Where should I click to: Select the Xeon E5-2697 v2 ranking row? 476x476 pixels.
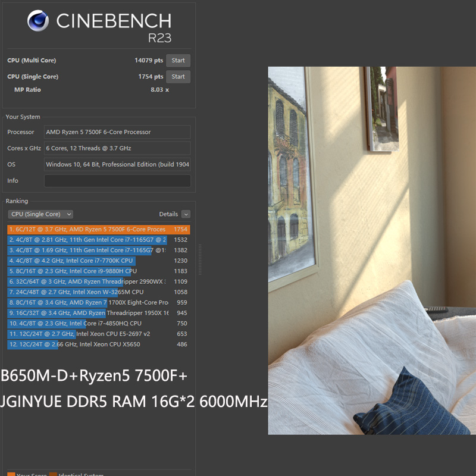[x=99, y=334]
